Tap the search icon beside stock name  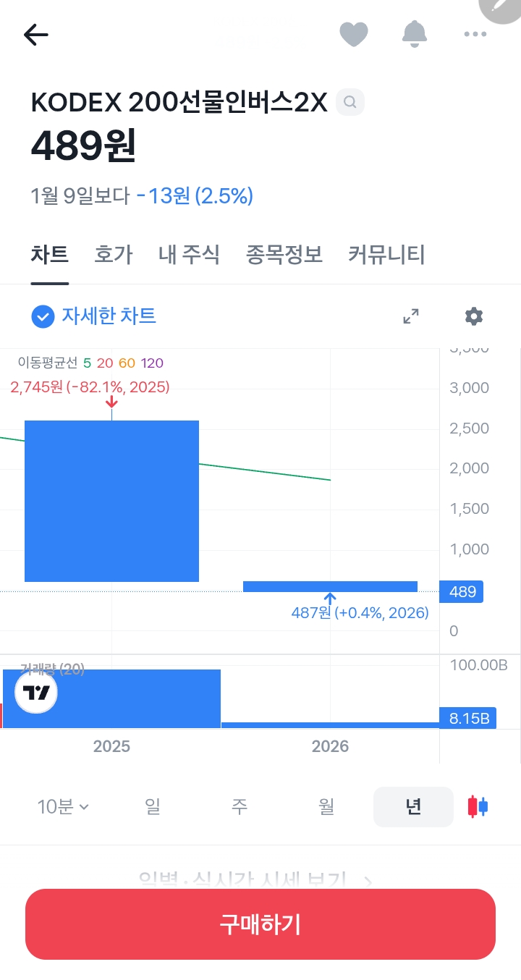pyautogui.click(x=350, y=102)
